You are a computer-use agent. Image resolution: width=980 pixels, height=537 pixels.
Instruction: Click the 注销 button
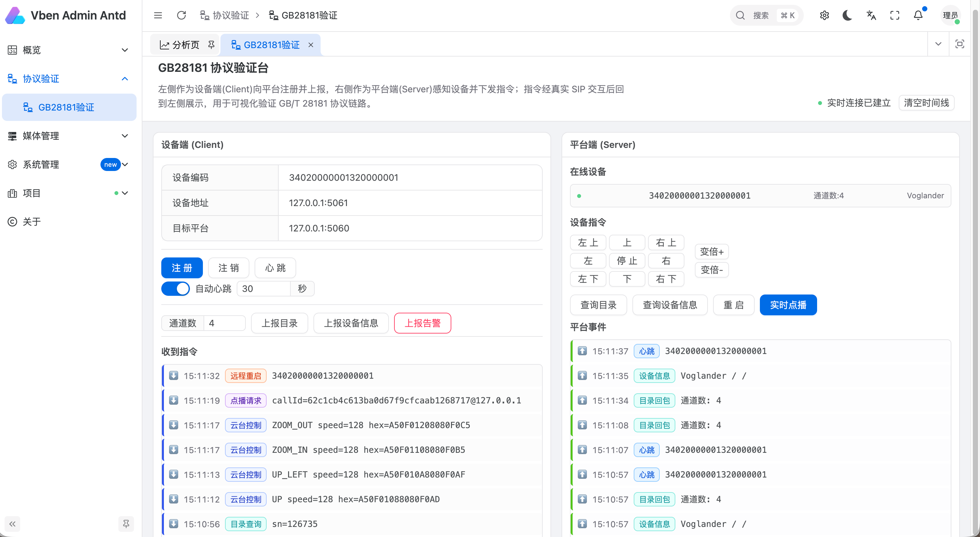tap(229, 268)
